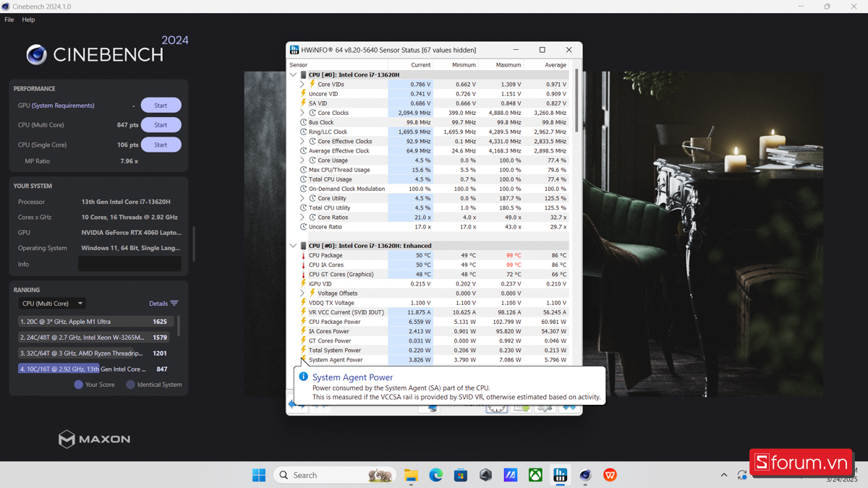Start the CPU (Single Core) test
The image size is (868, 488).
click(161, 145)
